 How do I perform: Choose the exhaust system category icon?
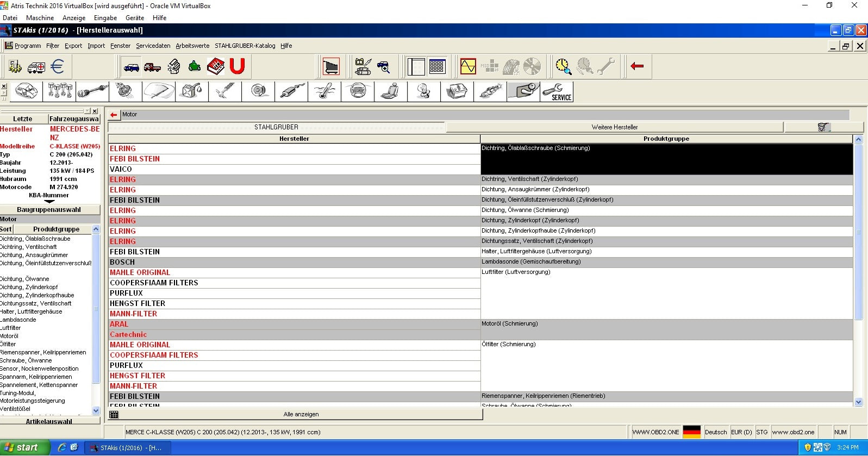pos(292,91)
